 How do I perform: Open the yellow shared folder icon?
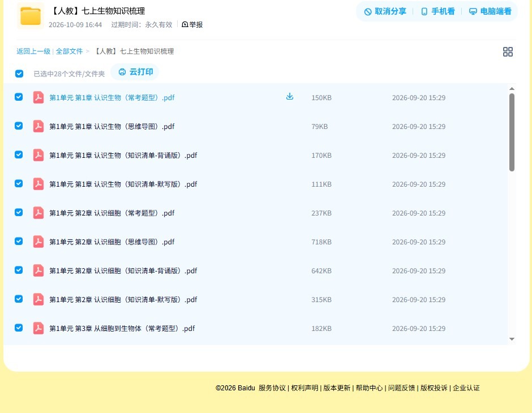point(31,16)
